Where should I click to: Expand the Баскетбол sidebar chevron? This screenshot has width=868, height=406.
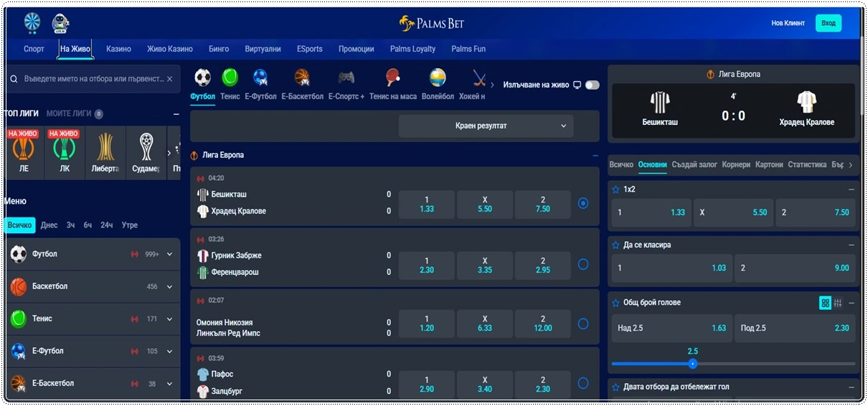tap(170, 286)
